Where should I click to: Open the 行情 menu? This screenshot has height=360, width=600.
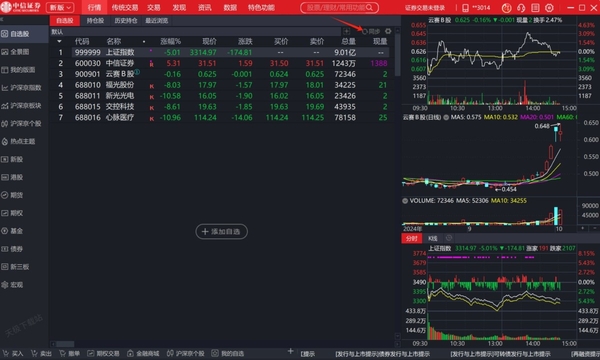pyautogui.click(x=94, y=8)
